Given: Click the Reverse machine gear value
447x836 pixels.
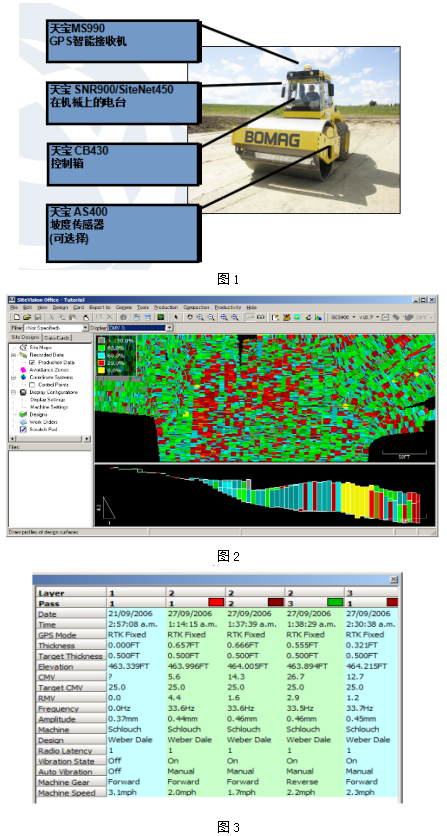Looking at the screenshot, I should pyautogui.click(x=302, y=782).
